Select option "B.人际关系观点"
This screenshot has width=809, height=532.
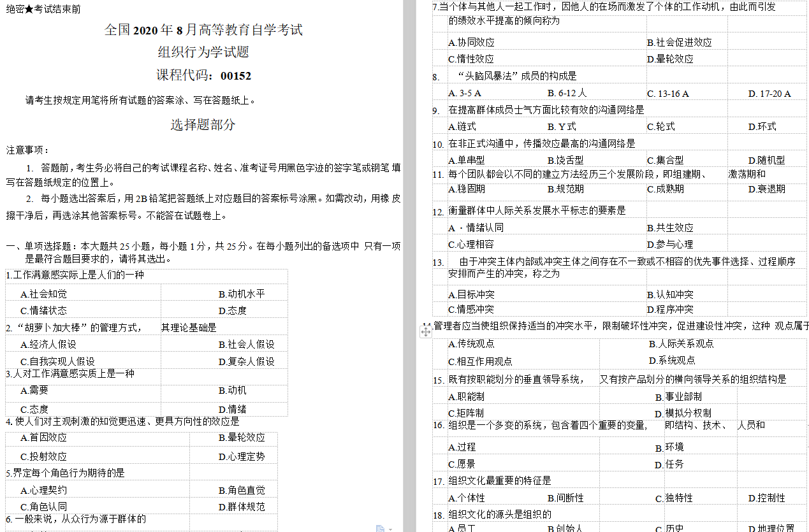pos(681,344)
